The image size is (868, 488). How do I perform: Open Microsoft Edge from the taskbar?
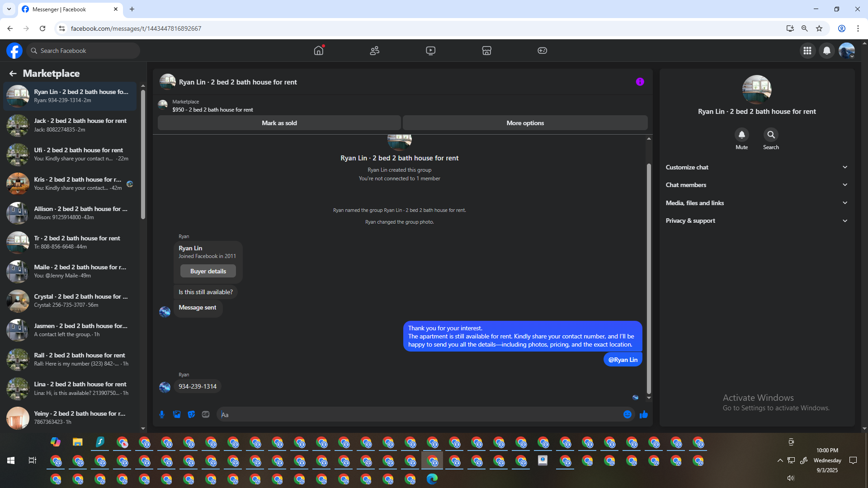point(432,479)
